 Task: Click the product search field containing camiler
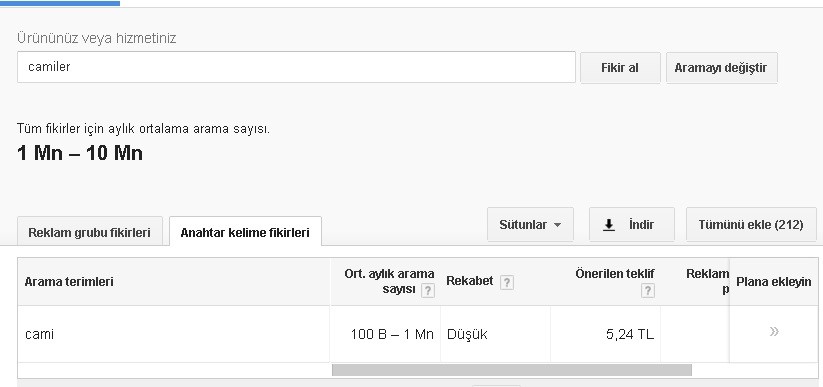coord(296,67)
